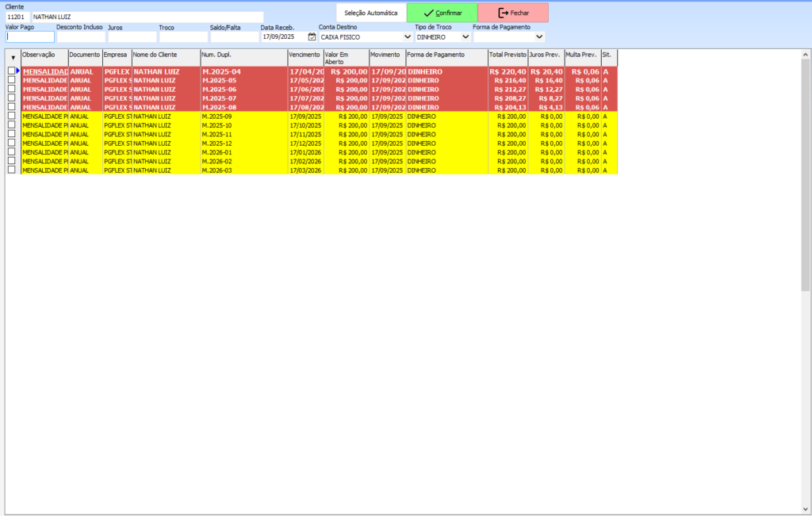Sort by the Multa Prev. column header
The image size is (812, 516).
click(583, 58)
